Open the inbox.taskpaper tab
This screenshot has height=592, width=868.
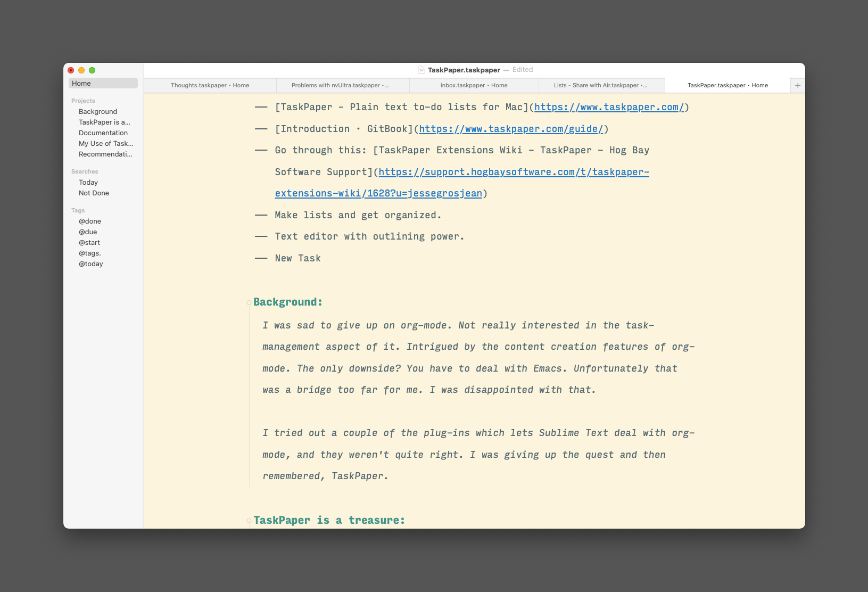tap(474, 85)
